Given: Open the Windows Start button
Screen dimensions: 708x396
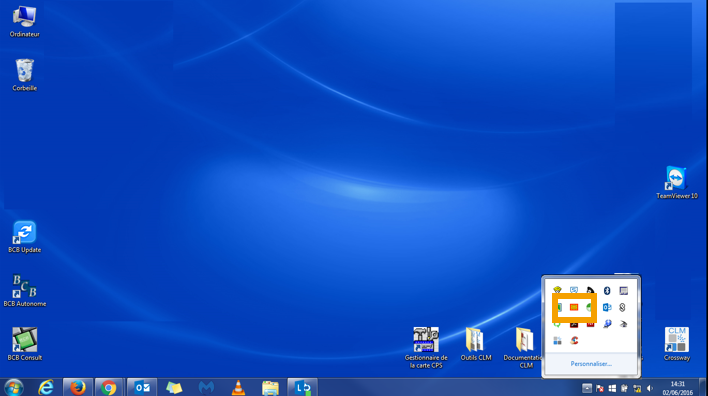Looking at the screenshot, I should [x=14, y=388].
